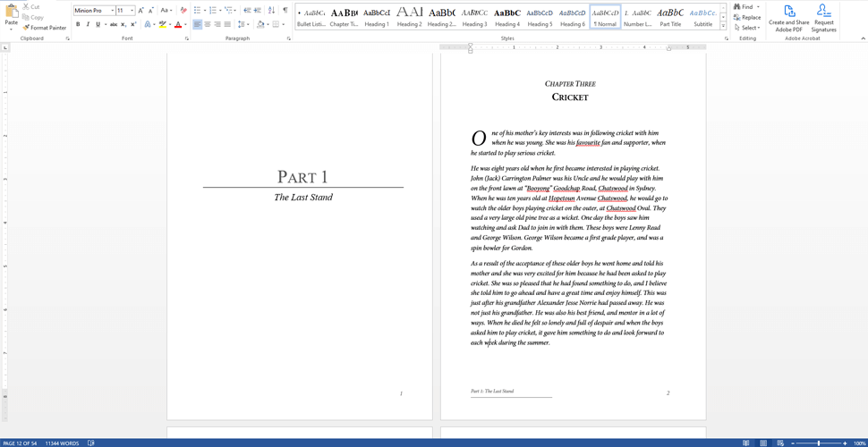Open the proofing errors icon in status bar
The width and height of the screenshot is (868, 447).
(90, 443)
